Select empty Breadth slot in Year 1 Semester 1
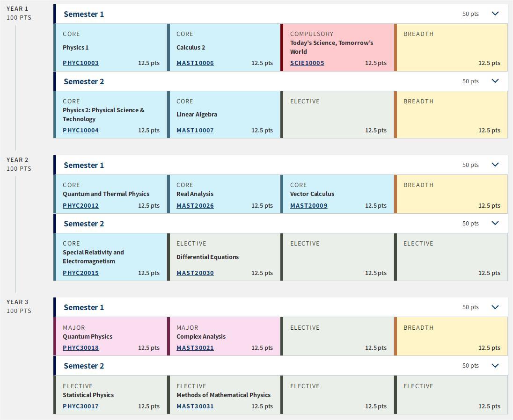Screen dimensions: 513x420 [451, 47]
